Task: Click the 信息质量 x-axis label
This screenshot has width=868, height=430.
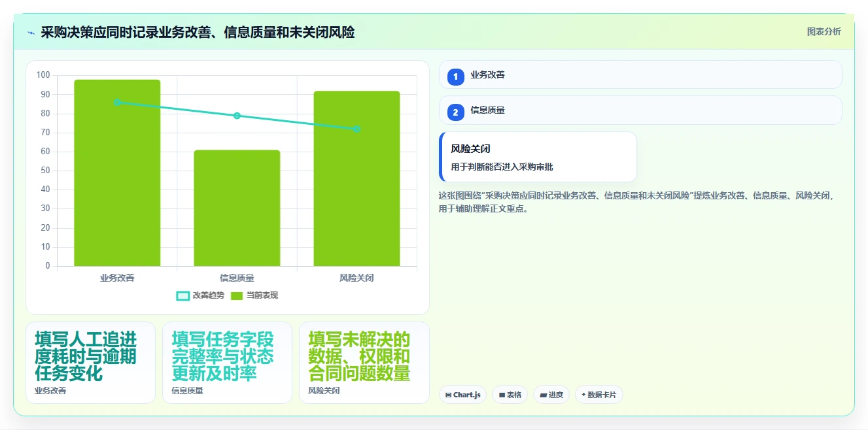Action: click(237, 278)
